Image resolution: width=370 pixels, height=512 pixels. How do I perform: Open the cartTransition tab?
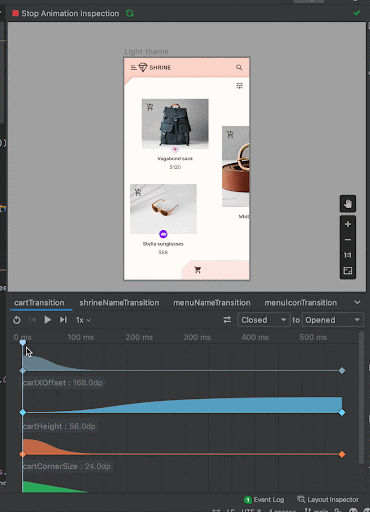39,303
